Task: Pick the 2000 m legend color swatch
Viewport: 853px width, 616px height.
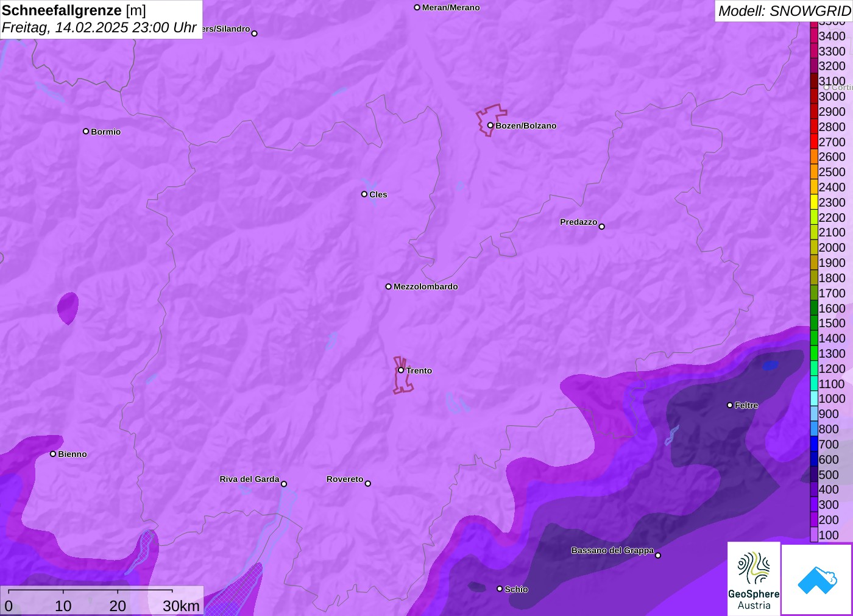Action: [x=814, y=247]
